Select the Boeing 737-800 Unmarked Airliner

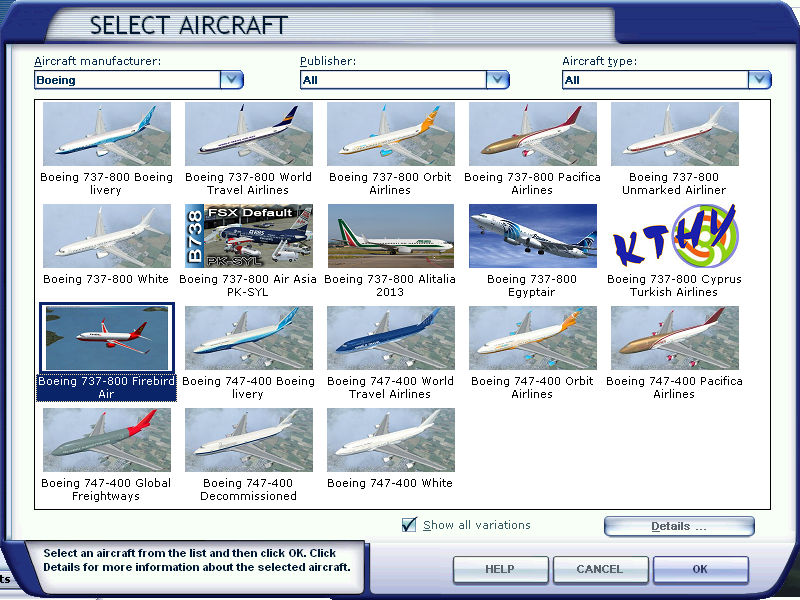pyautogui.click(x=675, y=134)
